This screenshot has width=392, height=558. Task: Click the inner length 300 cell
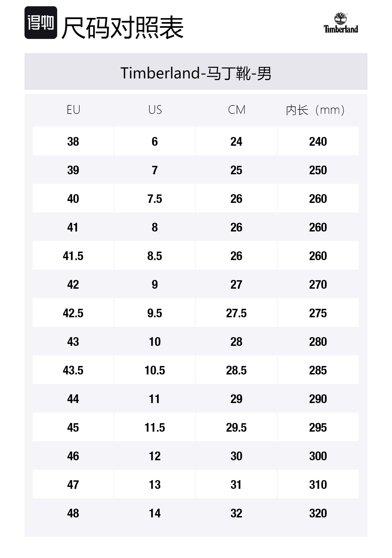point(318,456)
